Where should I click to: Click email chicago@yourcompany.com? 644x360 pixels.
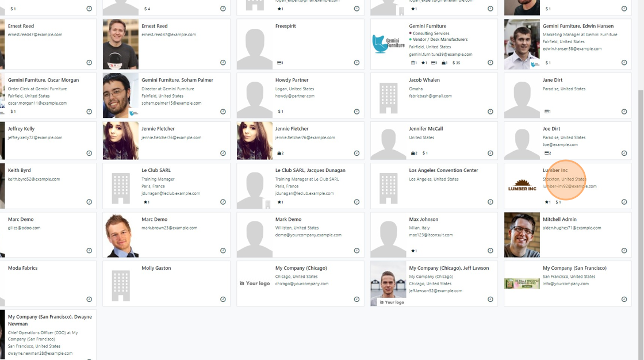[302, 284]
